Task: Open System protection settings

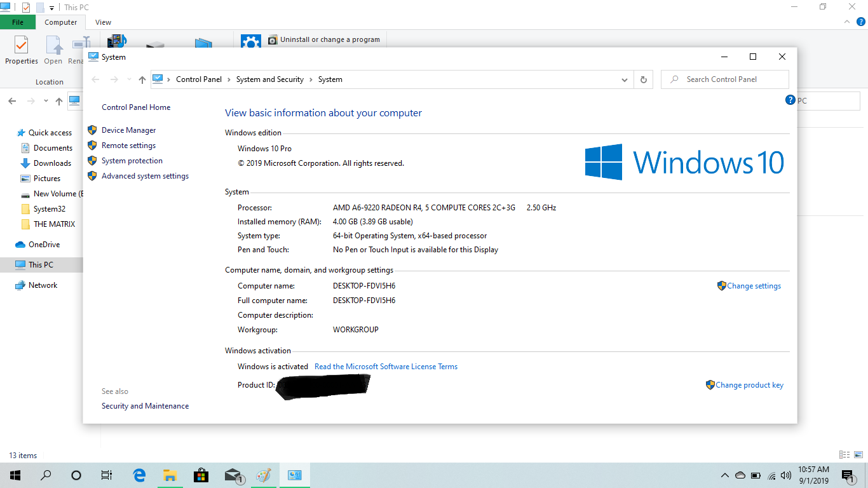Action: (x=132, y=161)
